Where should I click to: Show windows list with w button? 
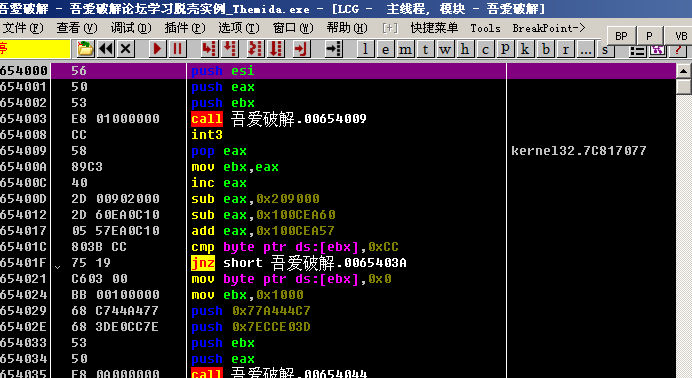445,49
